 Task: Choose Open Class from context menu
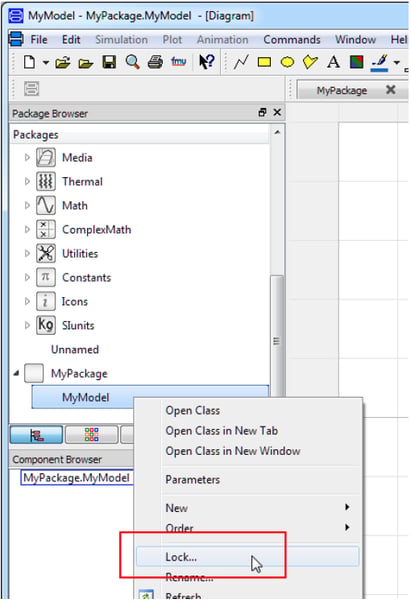(x=193, y=410)
